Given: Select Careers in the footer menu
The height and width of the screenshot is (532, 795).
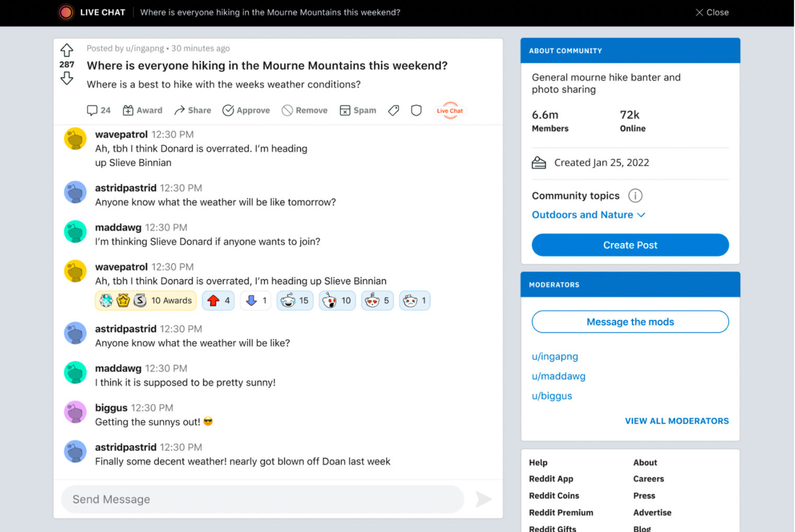Looking at the screenshot, I should (x=649, y=479).
